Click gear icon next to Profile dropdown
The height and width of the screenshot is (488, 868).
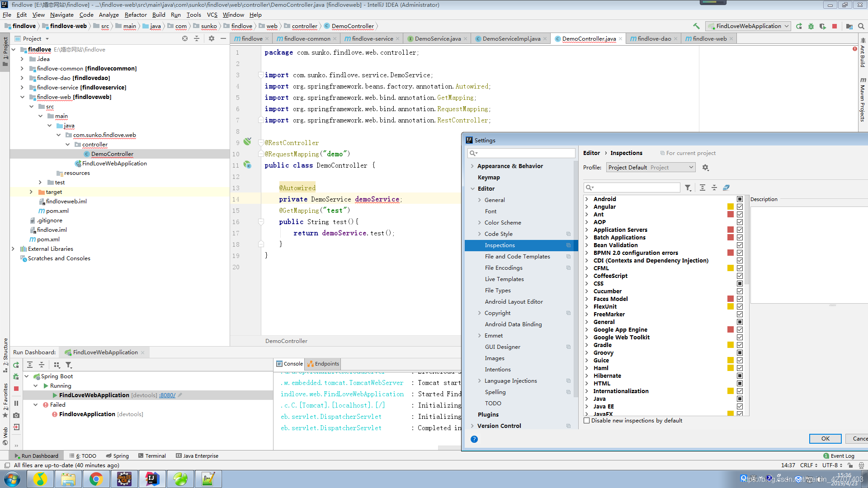706,168
